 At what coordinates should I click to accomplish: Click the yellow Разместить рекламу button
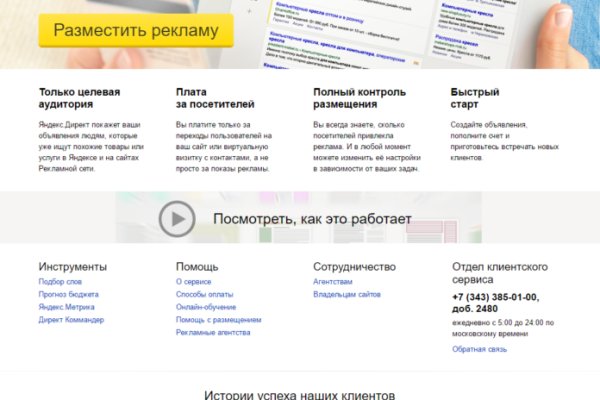pos(135,31)
